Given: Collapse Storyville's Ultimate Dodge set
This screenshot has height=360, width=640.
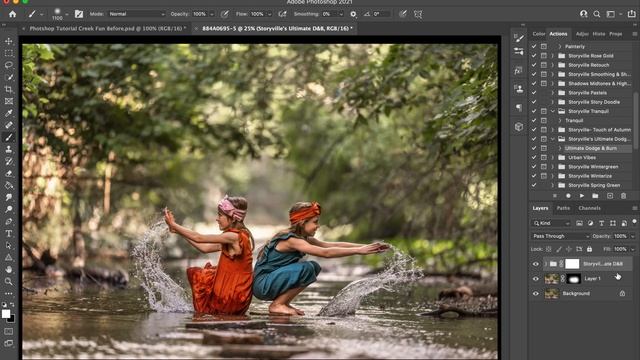Looking at the screenshot, I should coord(553,139).
